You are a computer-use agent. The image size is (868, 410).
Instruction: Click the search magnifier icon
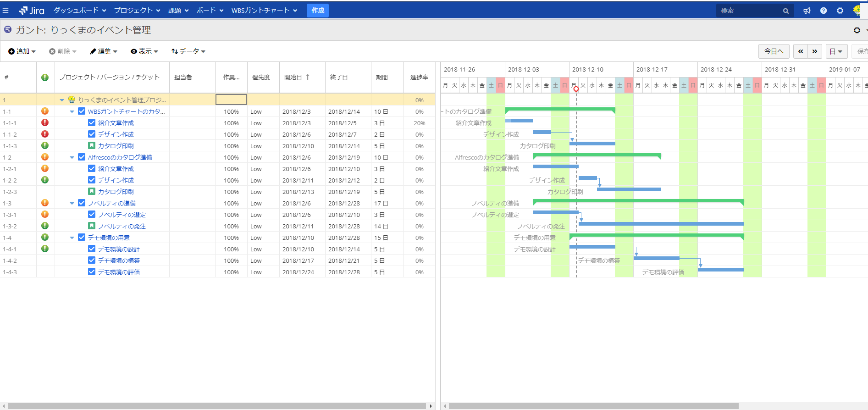(x=786, y=11)
